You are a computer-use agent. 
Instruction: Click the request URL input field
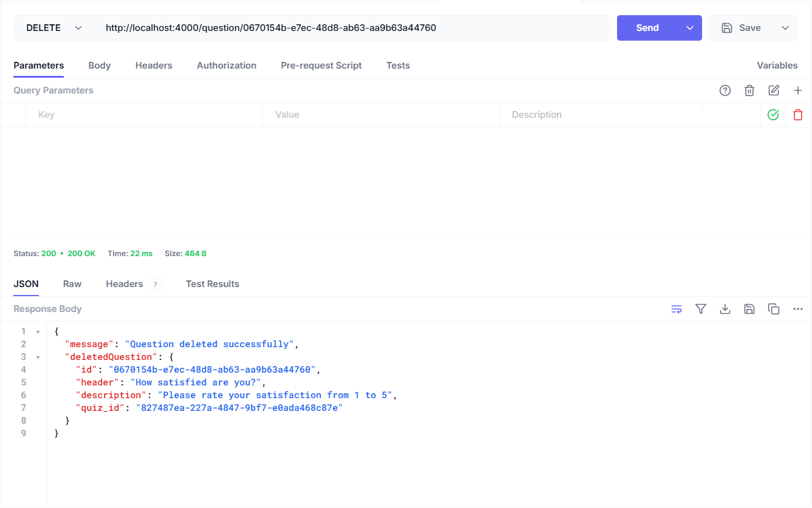click(x=352, y=28)
